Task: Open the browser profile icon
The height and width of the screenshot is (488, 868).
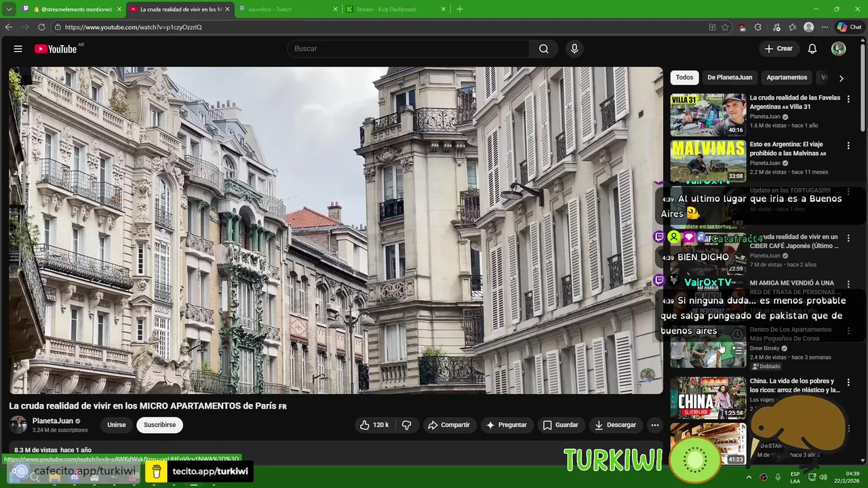Action: coord(808,27)
